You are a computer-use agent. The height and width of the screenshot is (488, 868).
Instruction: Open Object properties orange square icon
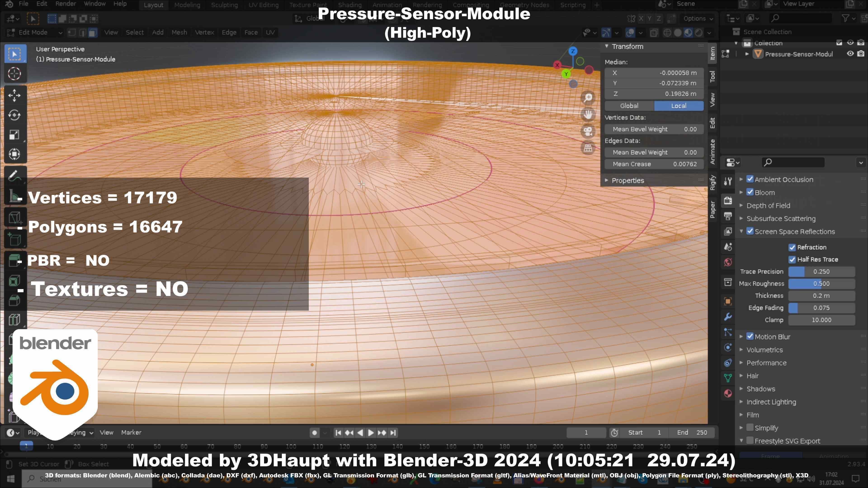tap(728, 301)
